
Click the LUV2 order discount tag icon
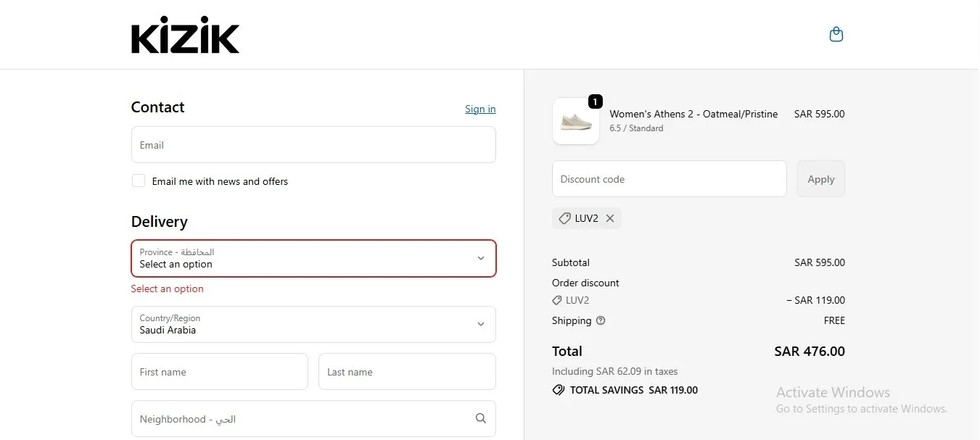coord(557,300)
